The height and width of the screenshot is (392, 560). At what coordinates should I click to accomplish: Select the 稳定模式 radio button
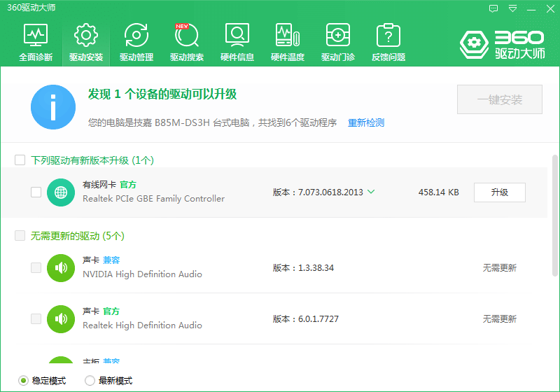[x=23, y=381]
